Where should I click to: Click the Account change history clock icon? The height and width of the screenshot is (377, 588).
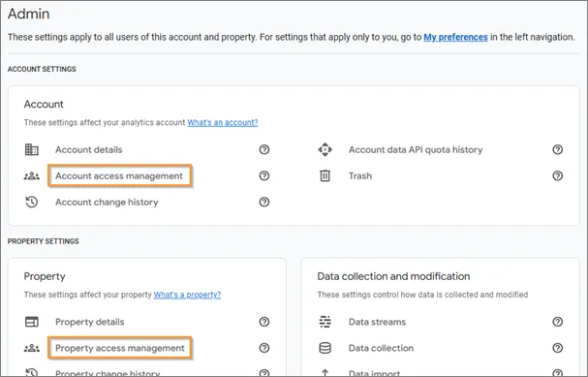pyautogui.click(x=32, y=202)
